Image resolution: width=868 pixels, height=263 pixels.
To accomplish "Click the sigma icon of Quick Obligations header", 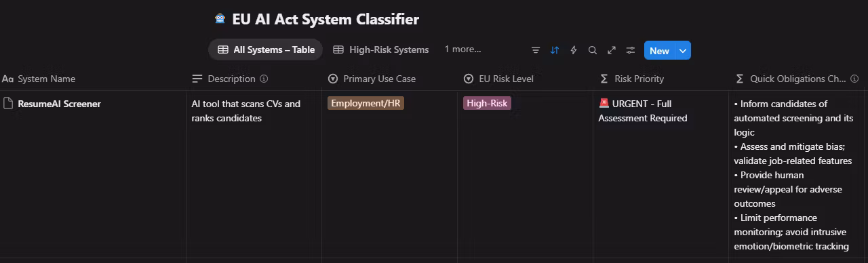I will [x=740, y=79].
